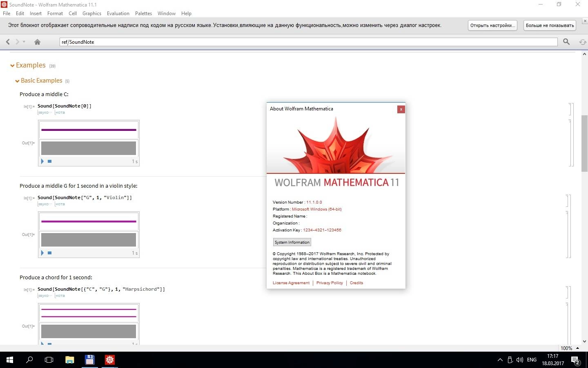The image size is (588, 368).
Task: Close the code captions notification bar
Action: [x=585, y=21]
